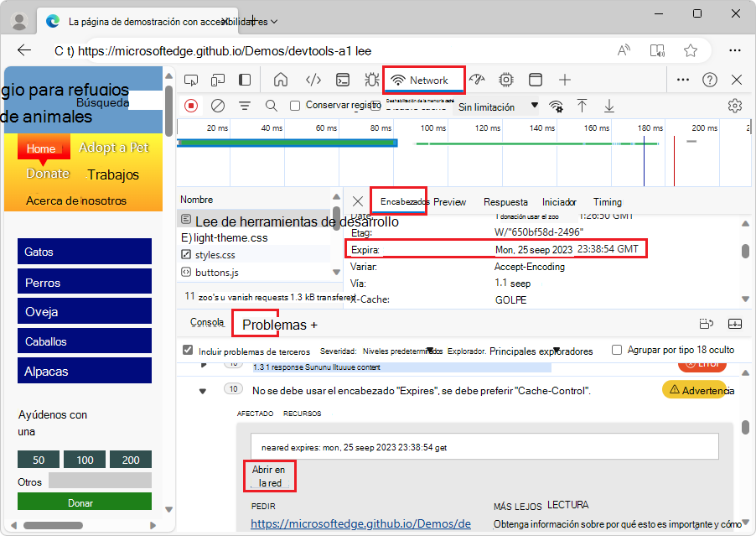Search the network log
Image resolution: width=756 pixels, height=536 pixels.
coord(272,105)
